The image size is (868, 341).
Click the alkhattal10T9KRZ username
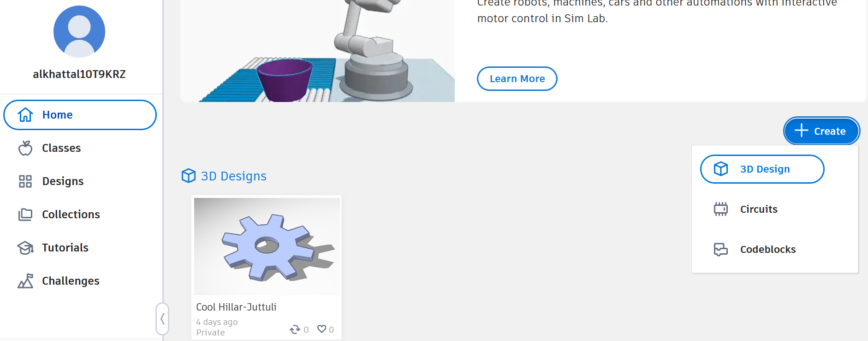(79, 74)
